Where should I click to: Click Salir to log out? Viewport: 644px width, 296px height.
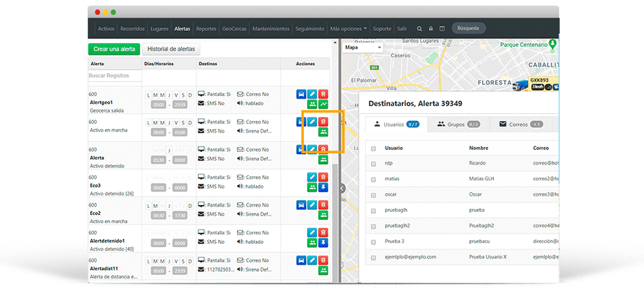[402, 29]
